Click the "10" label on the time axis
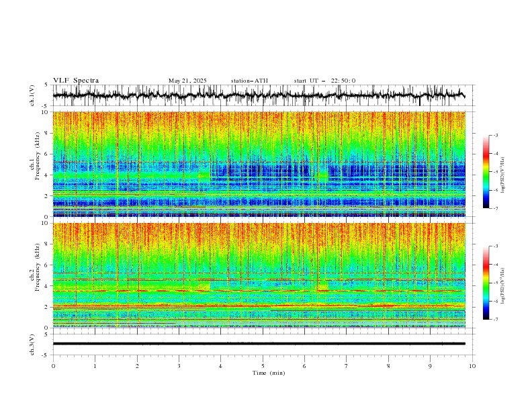The width and height of the screenshot is (532, 411). (472, 366)
